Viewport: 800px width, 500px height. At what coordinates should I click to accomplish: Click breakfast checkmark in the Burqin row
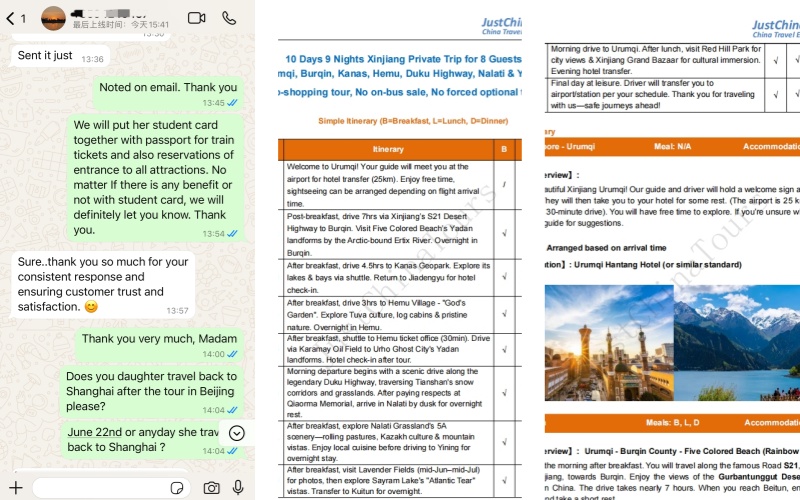click(x=504, y=234)
